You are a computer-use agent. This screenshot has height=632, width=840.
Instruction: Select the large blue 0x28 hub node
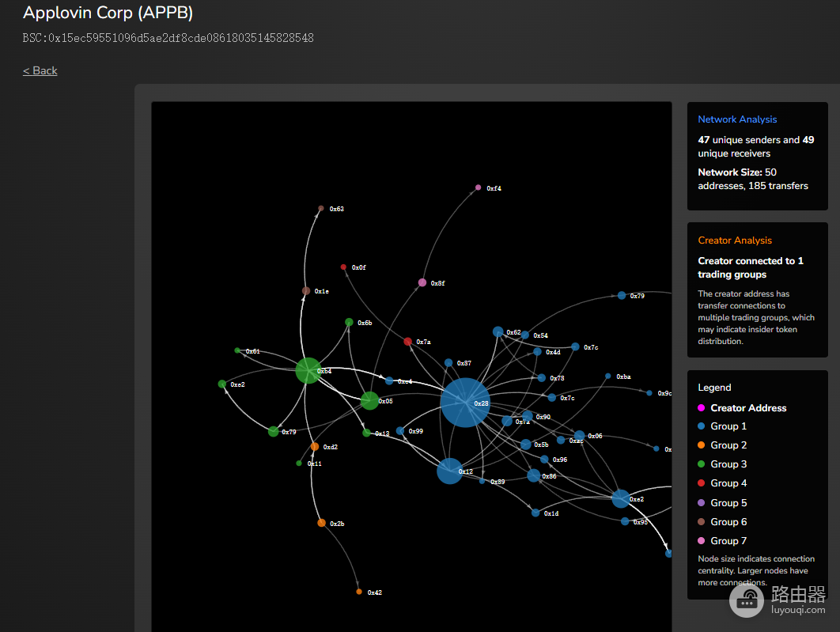(465, 403)
